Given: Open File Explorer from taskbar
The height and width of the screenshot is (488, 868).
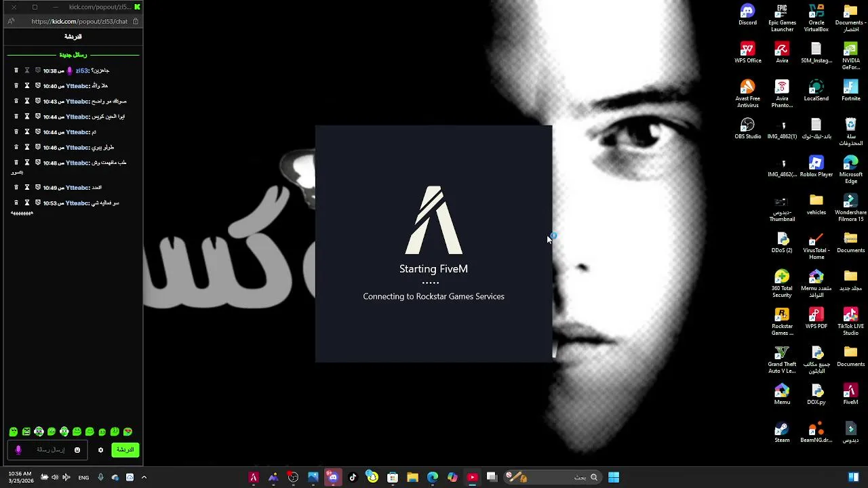Looking at the screenshot, I should [x=412, y=477].
